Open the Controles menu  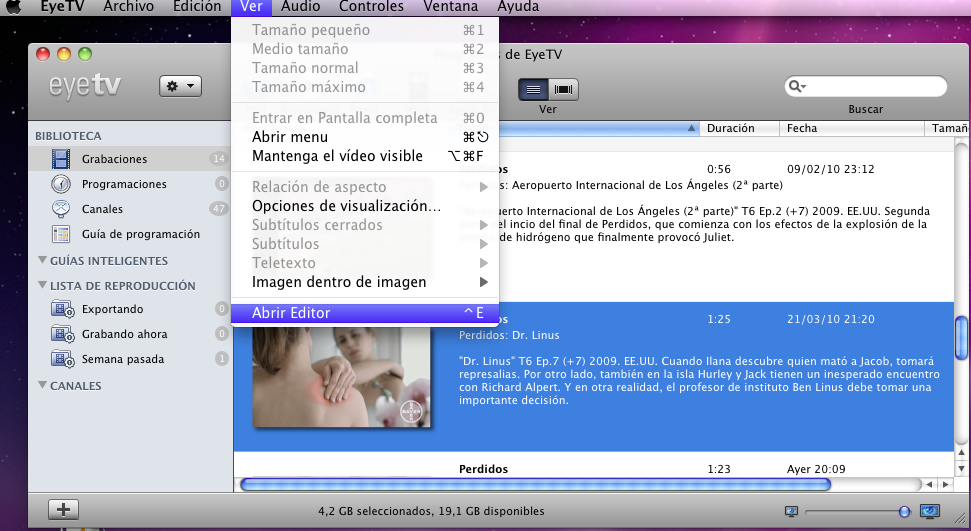point(372,7)
